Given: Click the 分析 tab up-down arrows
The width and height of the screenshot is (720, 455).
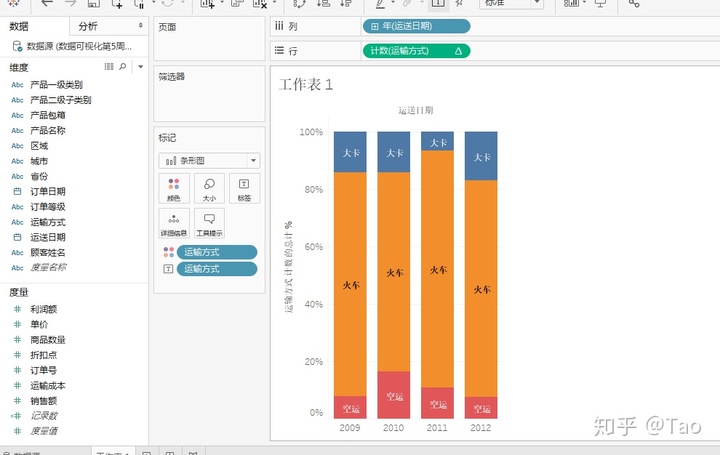Looking at the screenshot, I should (x=141, y=26).
